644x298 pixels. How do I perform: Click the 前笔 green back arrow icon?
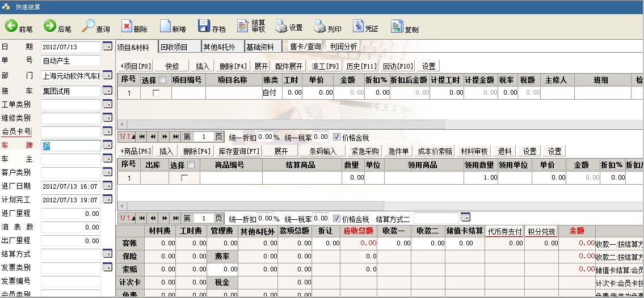click(x=11, y=25)
